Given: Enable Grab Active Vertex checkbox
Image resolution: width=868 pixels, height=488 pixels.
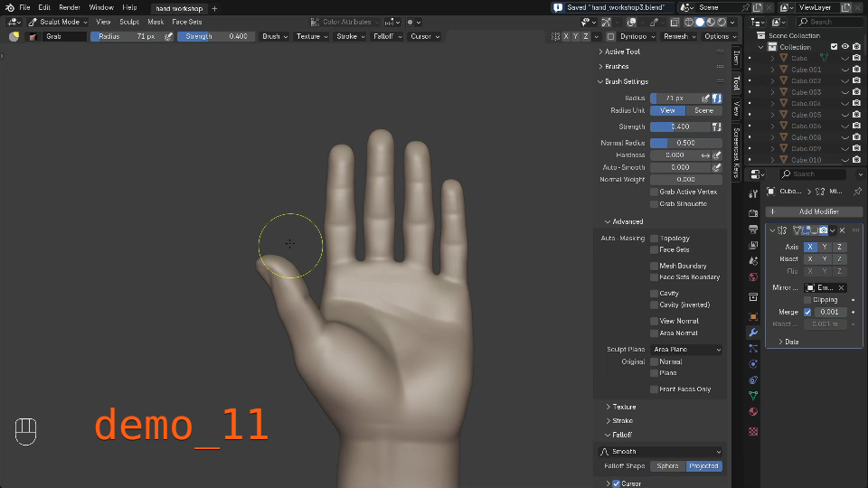Looking at the screenshot, I should tap(654, 192).
